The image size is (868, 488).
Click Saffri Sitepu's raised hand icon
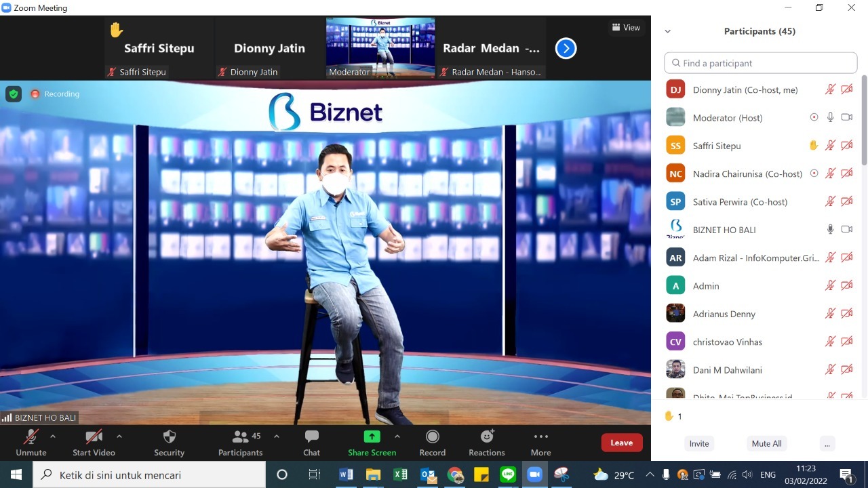pos(814,145)
